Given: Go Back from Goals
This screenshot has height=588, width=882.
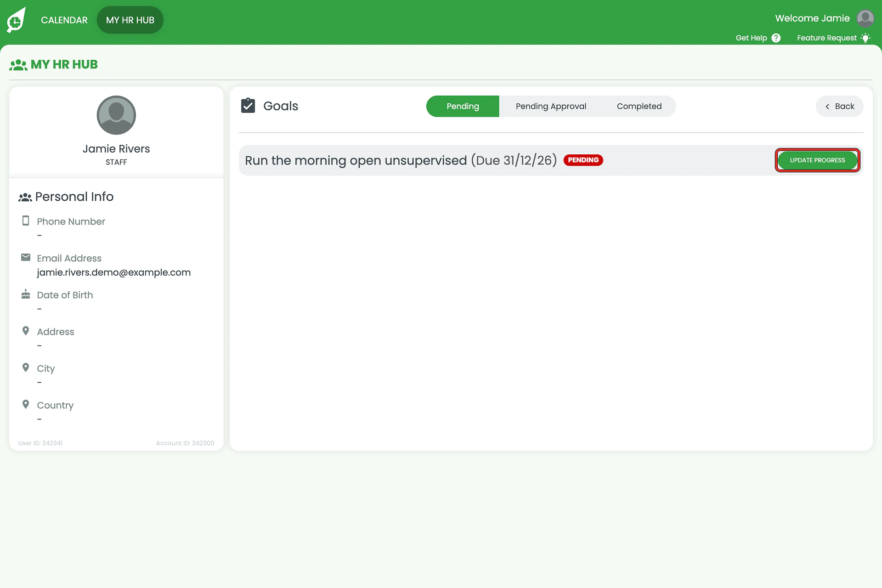Looking at the screenshot, I should pos(839,106).
